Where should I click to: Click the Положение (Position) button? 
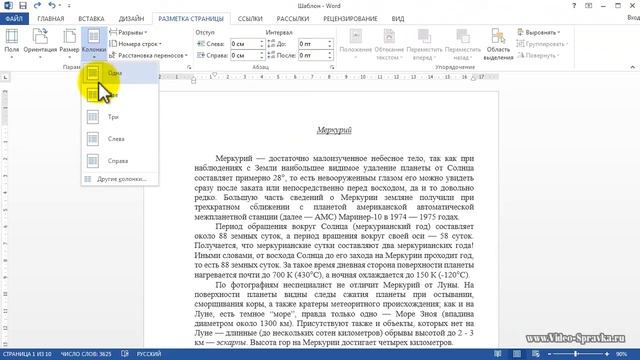click(356, 44)
